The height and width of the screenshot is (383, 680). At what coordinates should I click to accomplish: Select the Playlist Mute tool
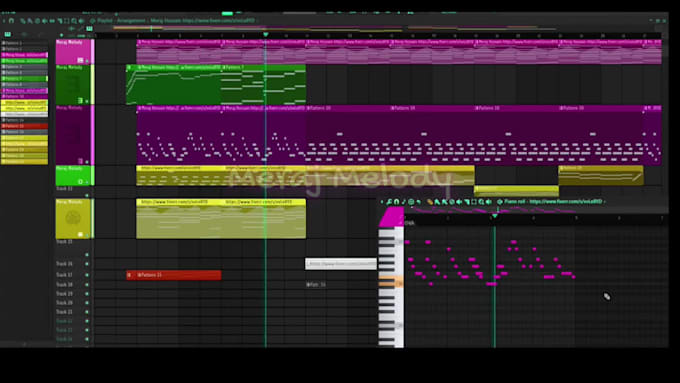click(x=45, y=21)
